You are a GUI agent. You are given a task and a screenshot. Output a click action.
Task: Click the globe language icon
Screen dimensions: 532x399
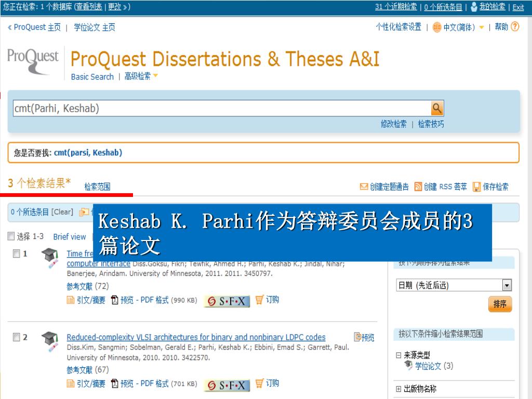437,27
